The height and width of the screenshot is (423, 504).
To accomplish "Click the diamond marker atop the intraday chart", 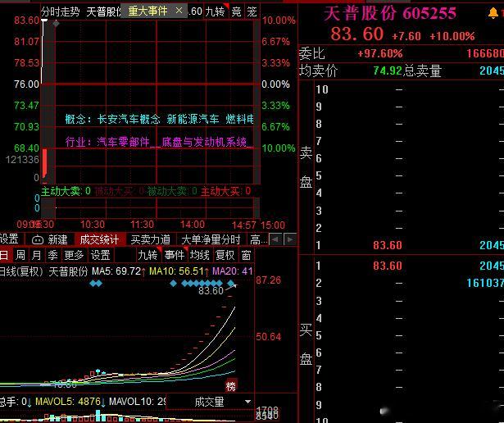I will [x=56, y=24].
